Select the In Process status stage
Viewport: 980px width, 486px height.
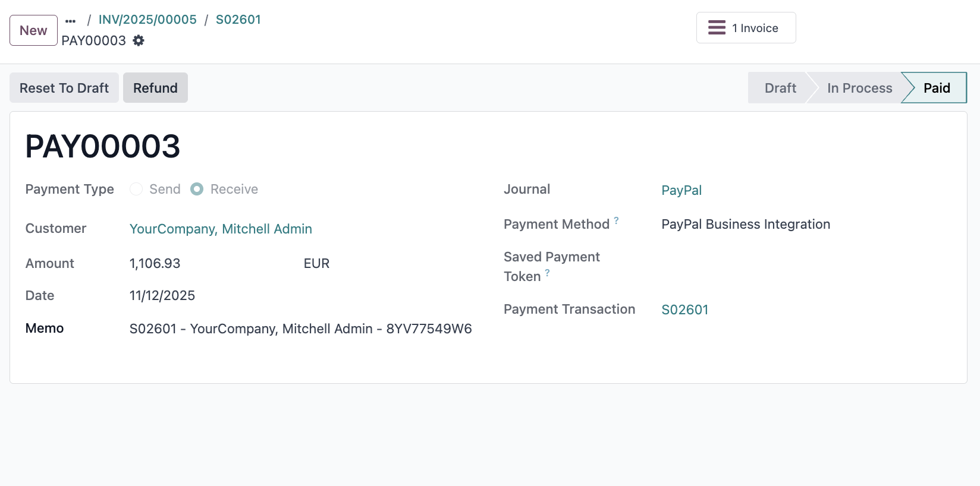coord(859,88)
